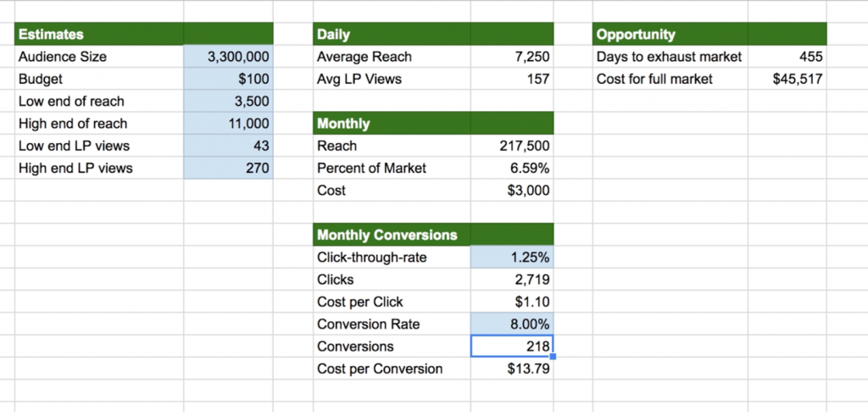Select the High end of reach value 11,000
This screenshot has height=415, width=868.
coord(228,124)
